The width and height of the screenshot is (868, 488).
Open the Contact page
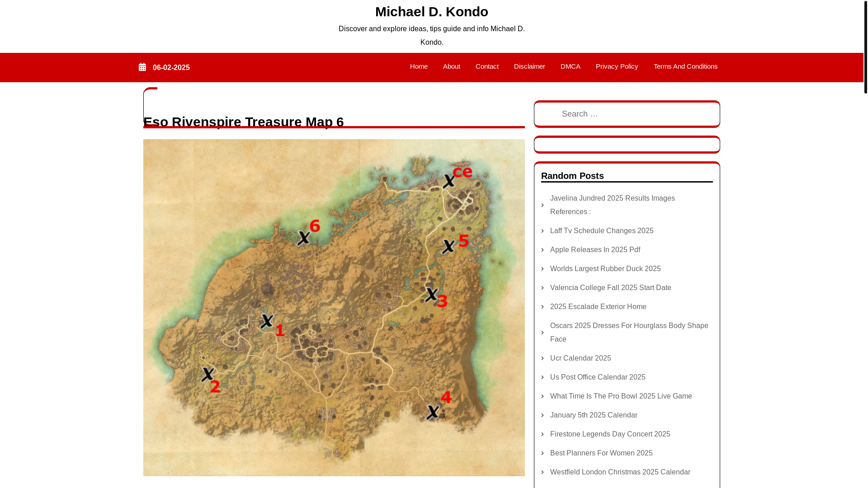487,66
